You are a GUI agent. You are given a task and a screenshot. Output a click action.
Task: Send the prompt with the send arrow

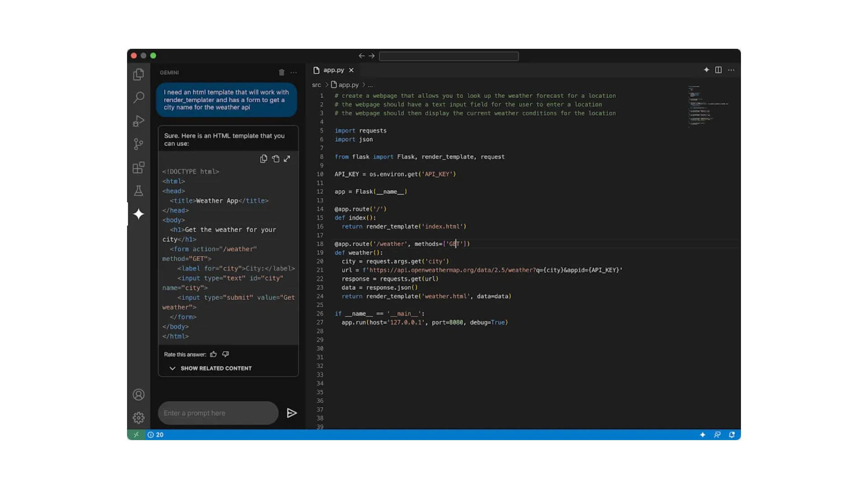pos(292,413)
